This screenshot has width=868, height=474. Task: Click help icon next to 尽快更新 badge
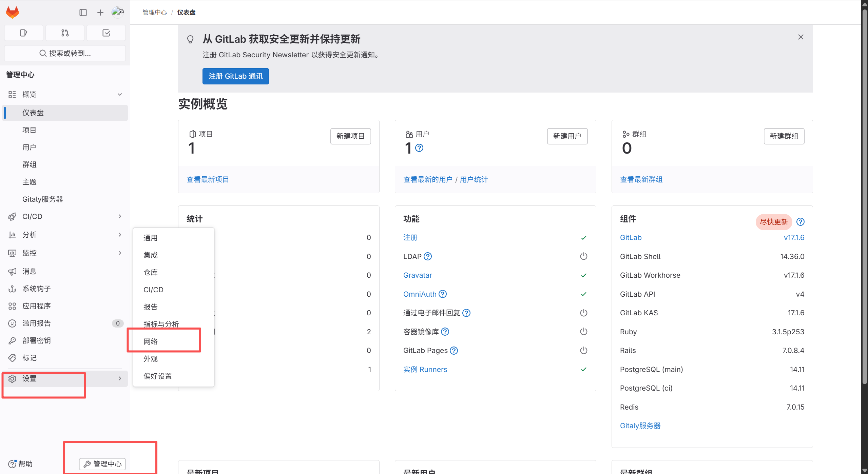(801, 222)
